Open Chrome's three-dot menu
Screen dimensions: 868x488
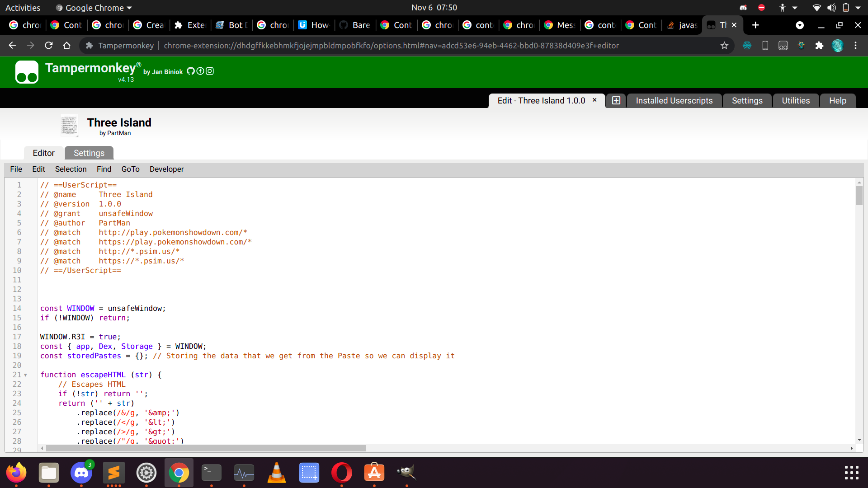pos(855,46)
